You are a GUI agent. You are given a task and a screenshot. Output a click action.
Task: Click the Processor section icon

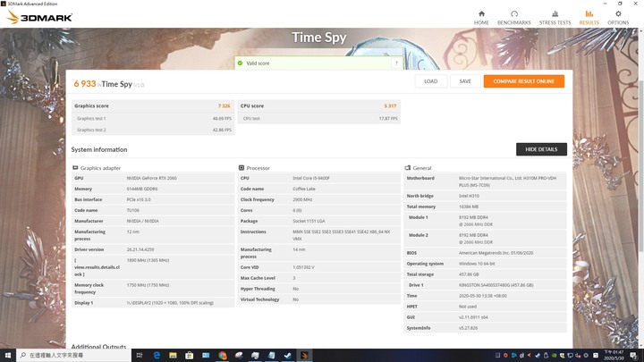(x=241, y=168)
